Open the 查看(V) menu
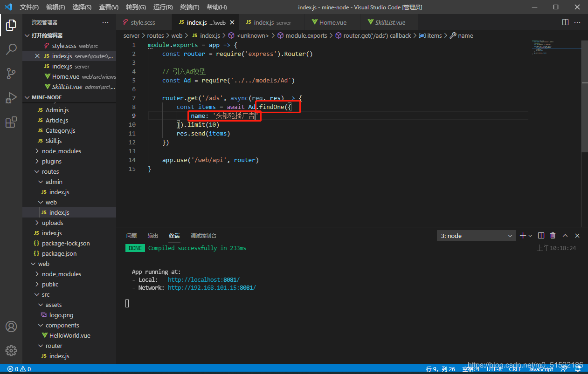Screen dimensions: 588x374 [x=109, y=7]
